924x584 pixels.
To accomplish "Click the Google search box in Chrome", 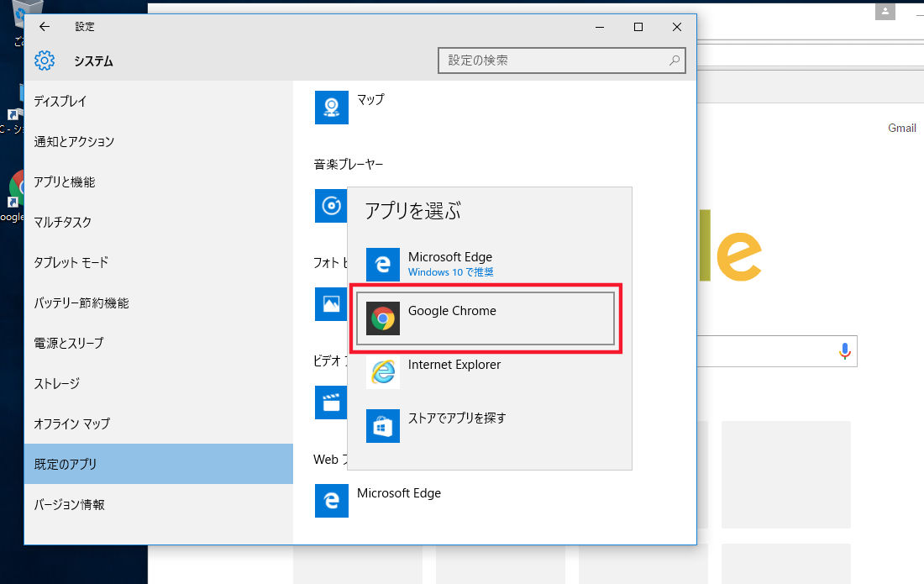I will click(x=777, y=351).
